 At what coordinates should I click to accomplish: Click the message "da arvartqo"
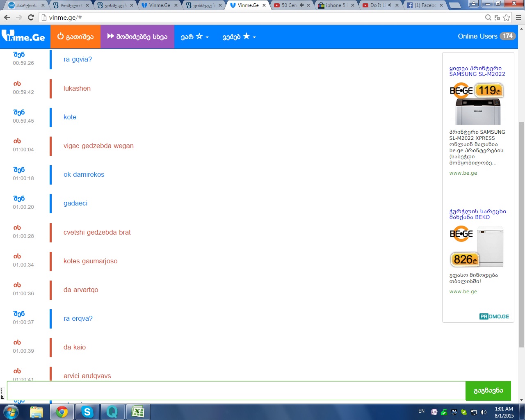click(81, 290)
